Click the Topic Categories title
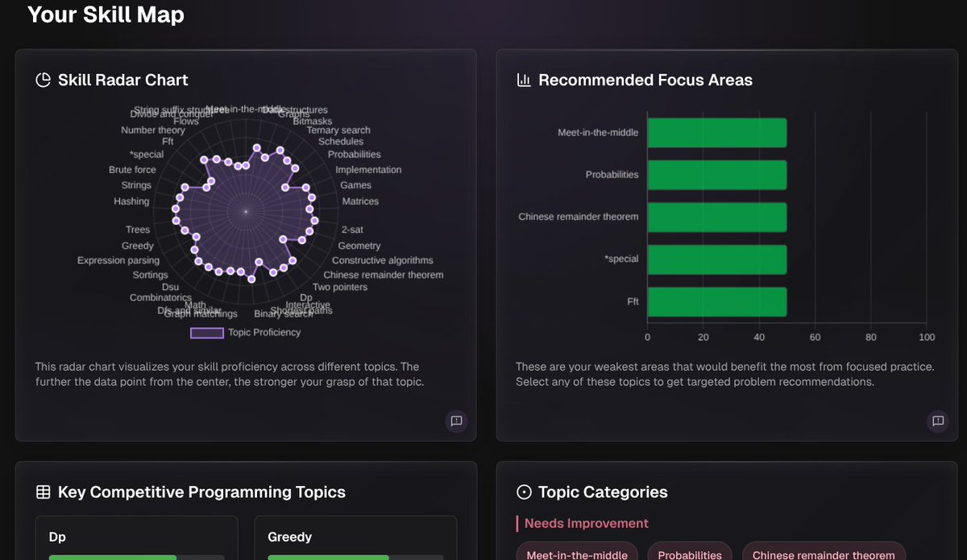Screen dimensions: 967x560 tap(603, 492)
